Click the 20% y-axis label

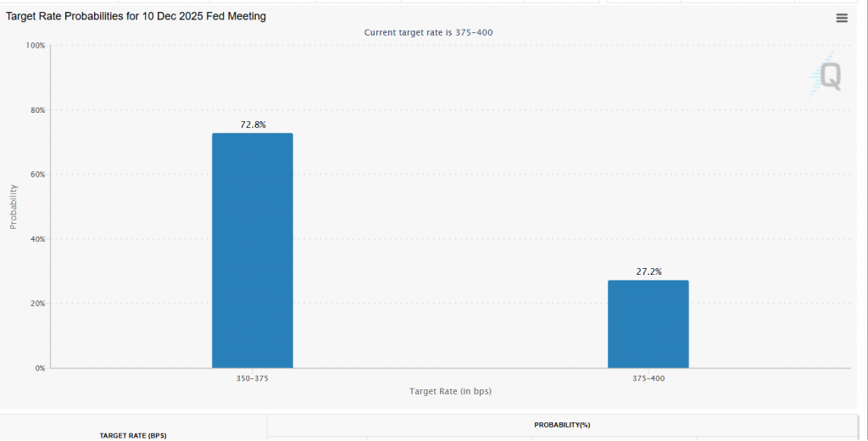36,304
